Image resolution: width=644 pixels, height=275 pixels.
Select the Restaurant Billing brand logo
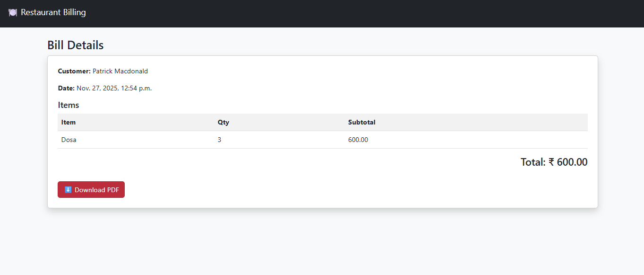tap(47, 13)
